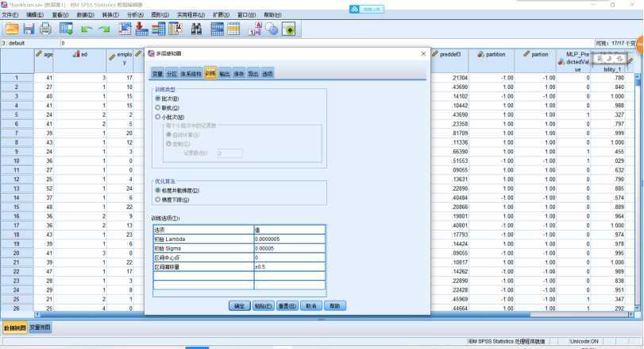Toggle Value Labels with the 1-A icon
This screenshot has width=644, height=349.
(x=255, y=29)
